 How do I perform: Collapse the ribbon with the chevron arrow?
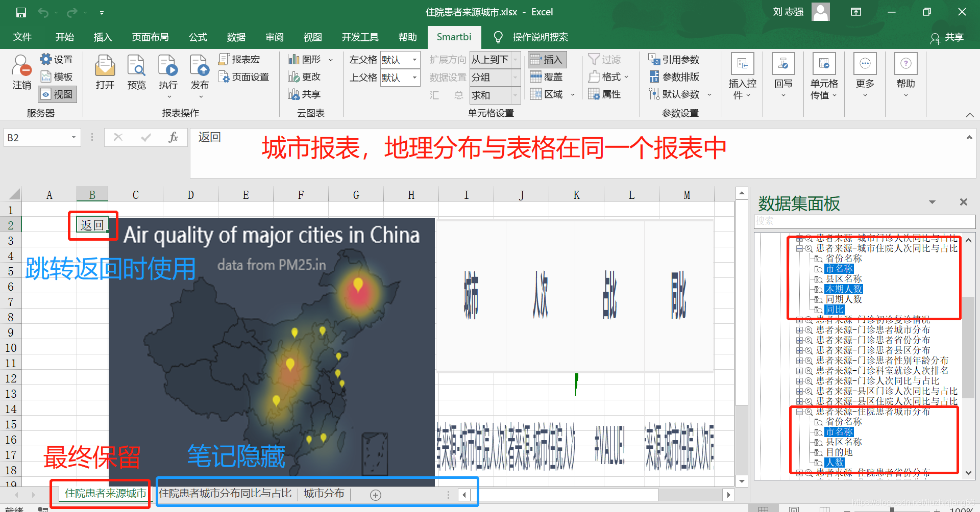970,115
